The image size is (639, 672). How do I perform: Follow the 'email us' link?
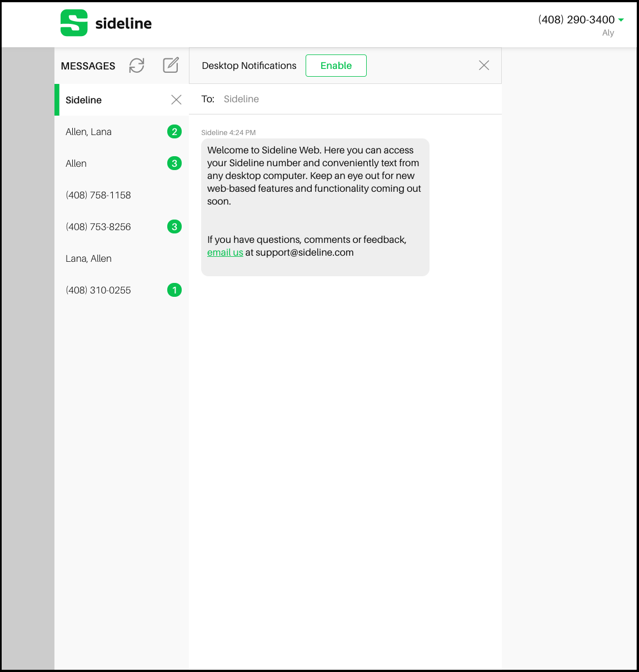[225, 252]
